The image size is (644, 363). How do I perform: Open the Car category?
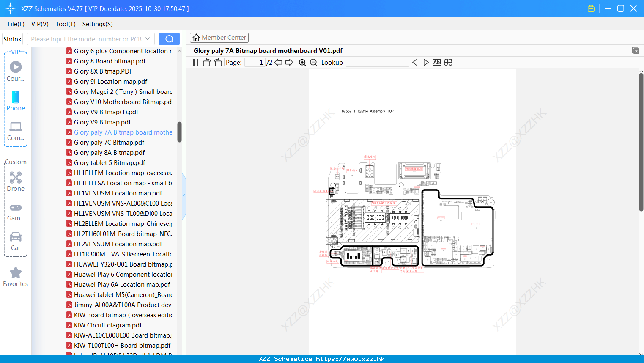pyautogui.click(x=16, y=241)
